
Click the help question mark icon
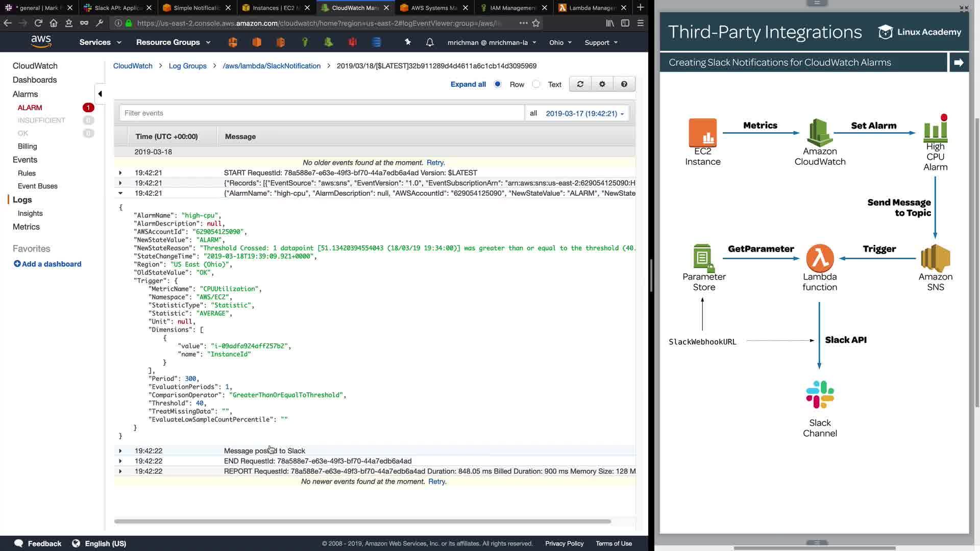click(624, 84)
